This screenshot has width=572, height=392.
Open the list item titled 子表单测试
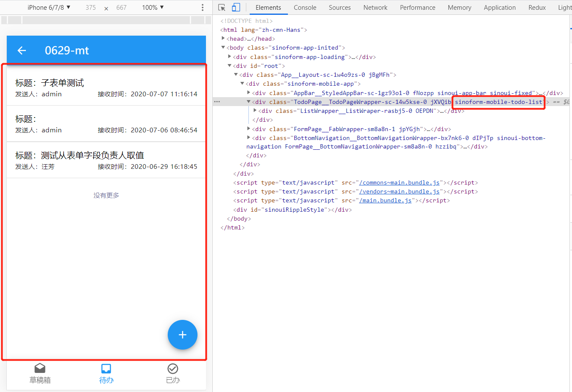click(x=106, y=87)
